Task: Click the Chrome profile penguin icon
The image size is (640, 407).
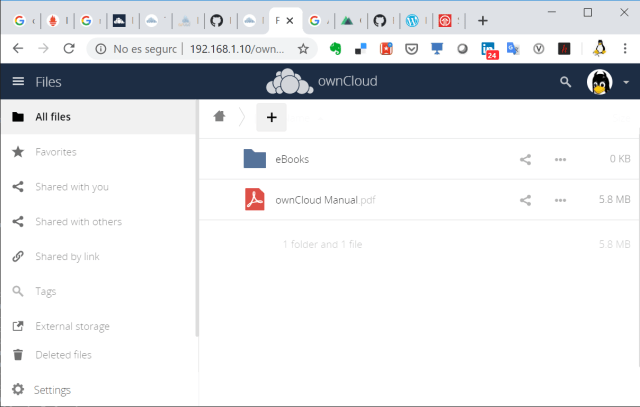Action: pos(599,48)
